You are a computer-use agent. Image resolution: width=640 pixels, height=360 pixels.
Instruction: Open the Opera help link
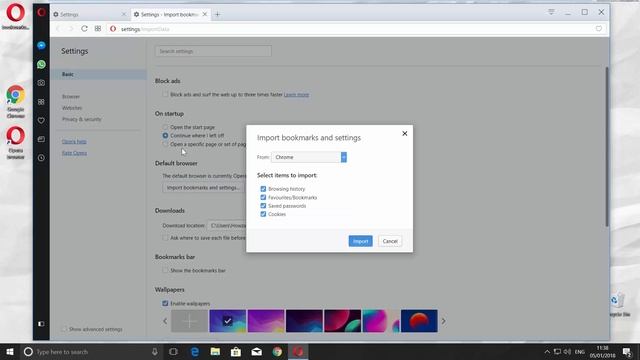tap(74, 142)
